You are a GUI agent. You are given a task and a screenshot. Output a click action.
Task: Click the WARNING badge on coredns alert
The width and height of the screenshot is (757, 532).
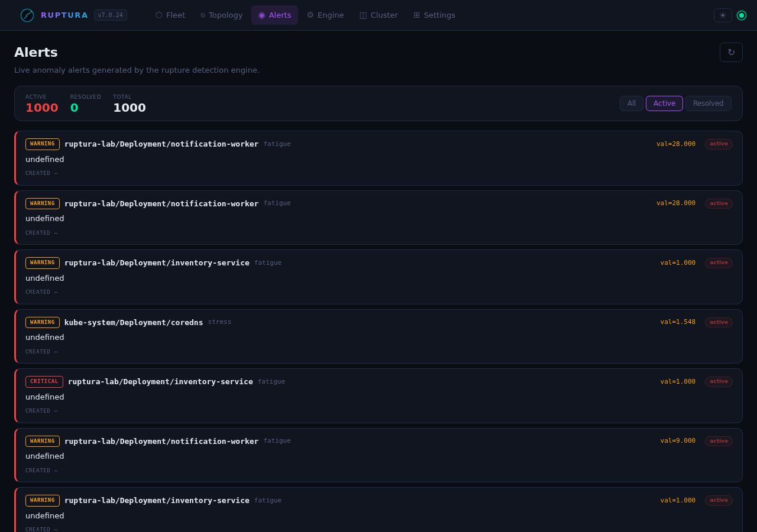pos(43,322)
